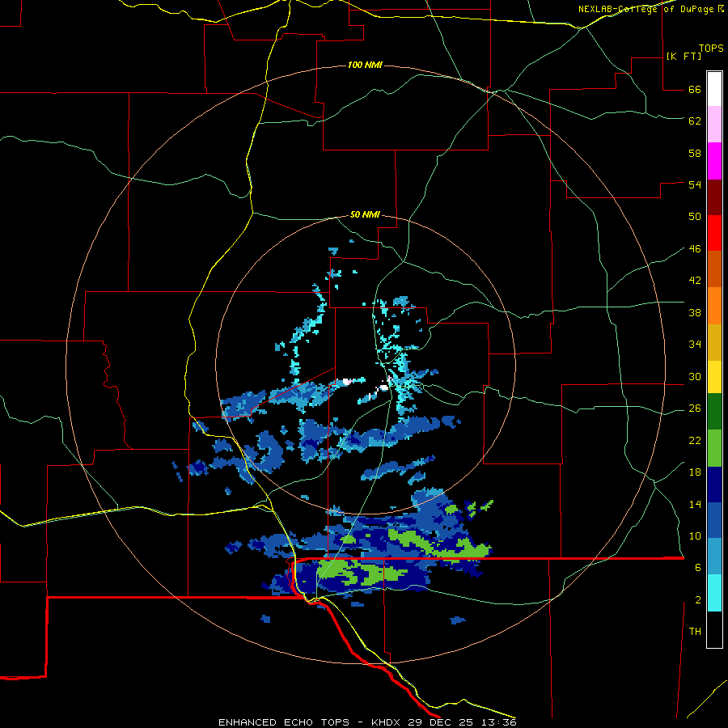Click the legend value 10
This screenshot has width=728, height=728.
tap(695, 535)
